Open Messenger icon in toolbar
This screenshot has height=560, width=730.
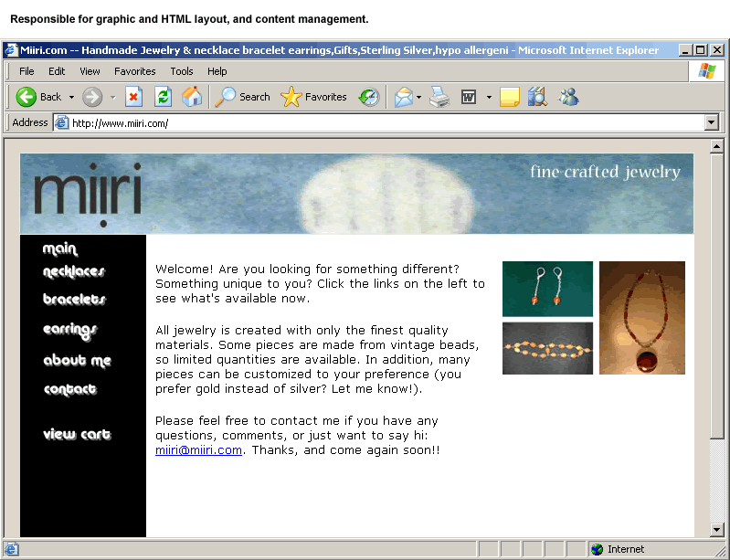click(568, 97)
